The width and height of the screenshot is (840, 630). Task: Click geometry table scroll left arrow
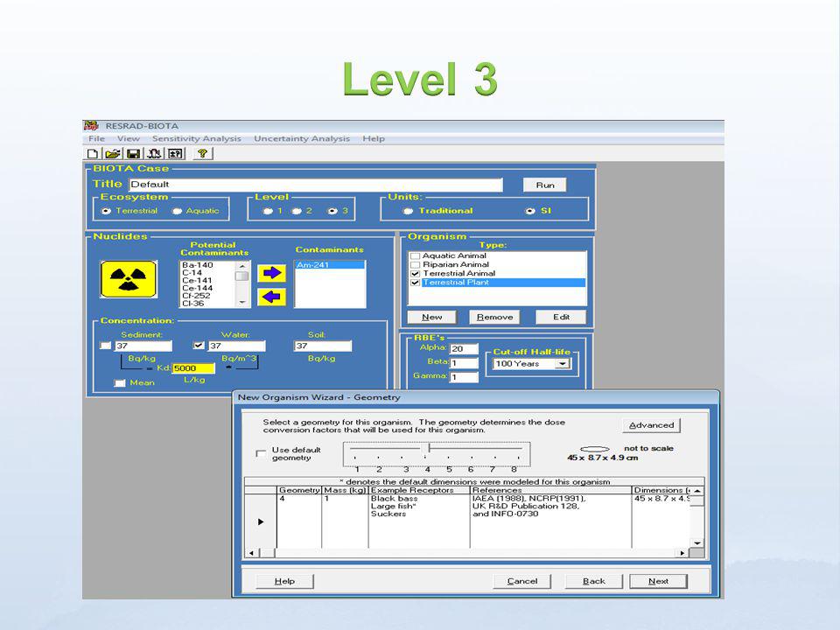251,553
